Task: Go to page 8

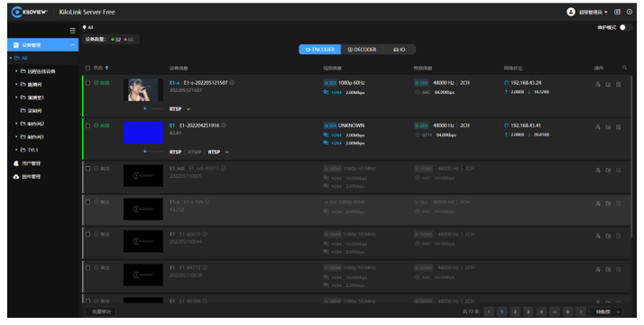Action: (567, 311)
